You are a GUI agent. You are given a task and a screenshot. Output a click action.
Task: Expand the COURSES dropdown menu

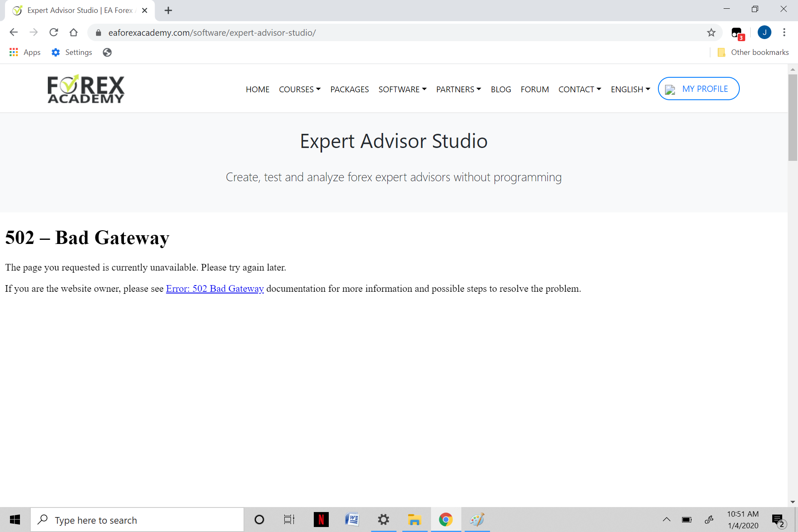tap(300, 89)
